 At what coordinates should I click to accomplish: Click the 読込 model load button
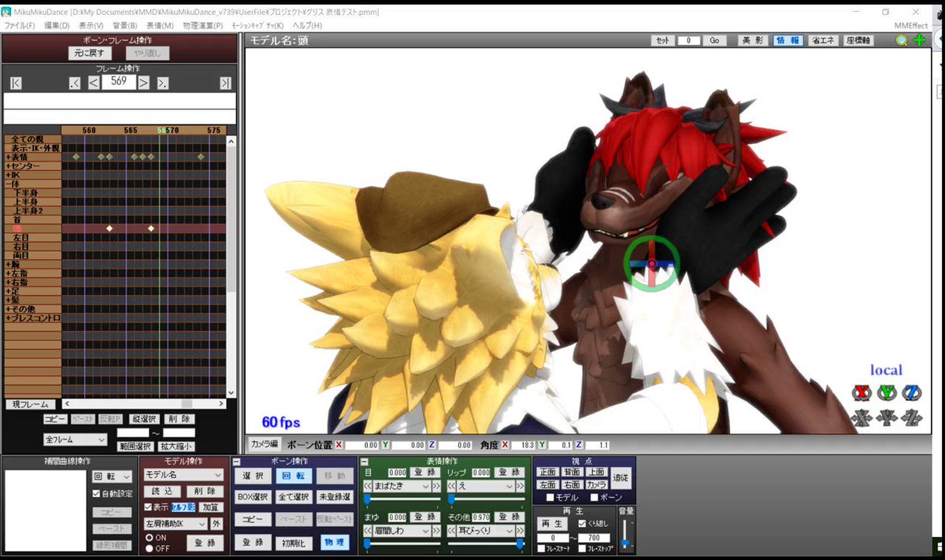161,491
